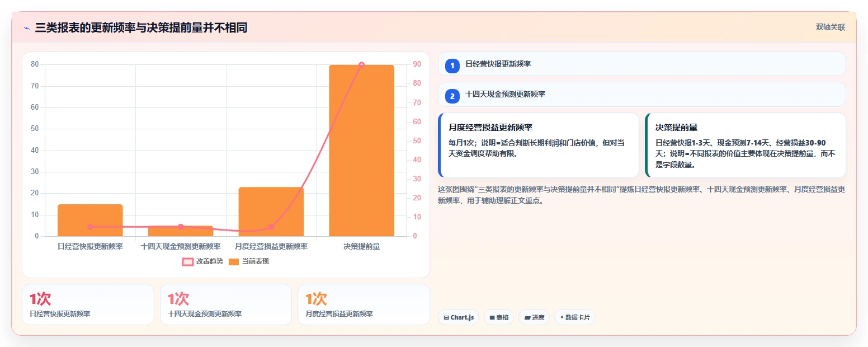This screenshot has width=868, height=347.
Task: Click the 双轴关联 label in the header
Action: (x=830, y=27)
